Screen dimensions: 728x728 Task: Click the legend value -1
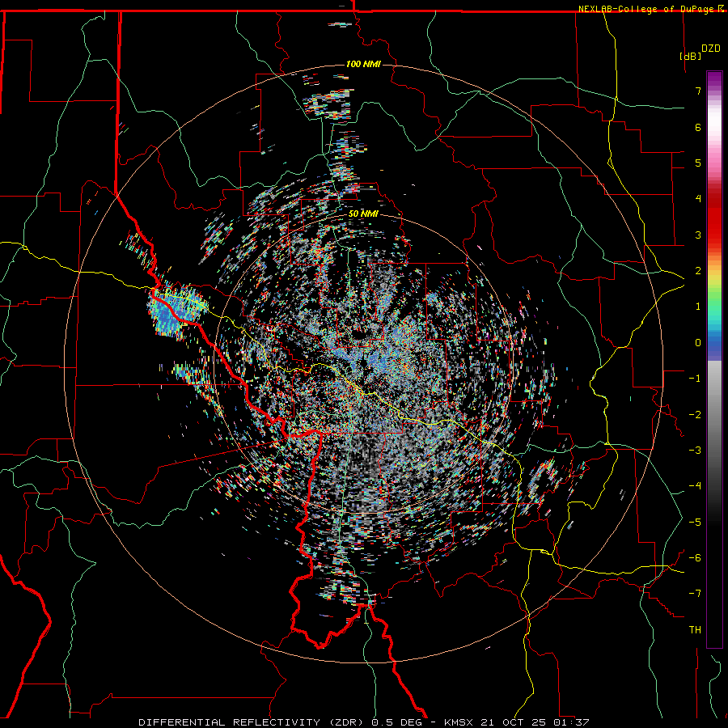click(x=695, y=379)
